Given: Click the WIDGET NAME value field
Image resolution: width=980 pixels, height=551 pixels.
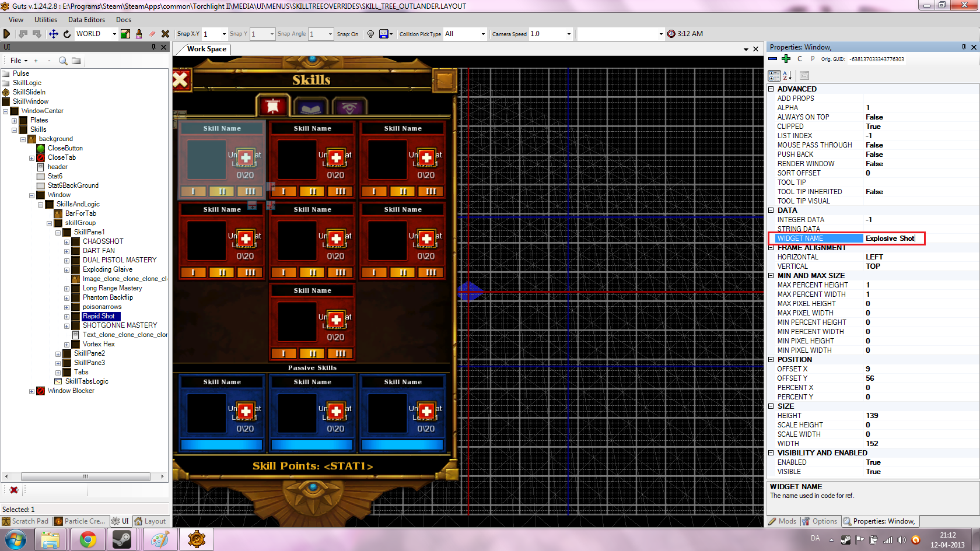Looking at the screenshot, I should (921, 238).
